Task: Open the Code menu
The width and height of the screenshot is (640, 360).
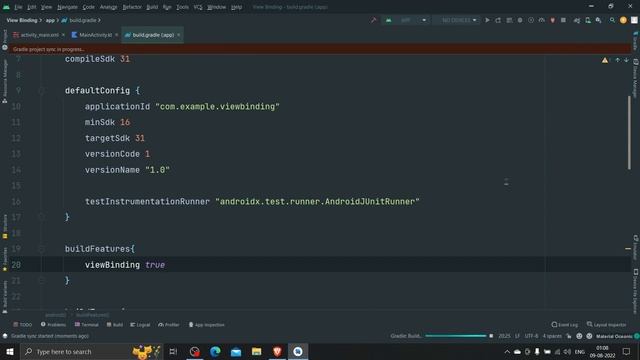Action: 89,7
